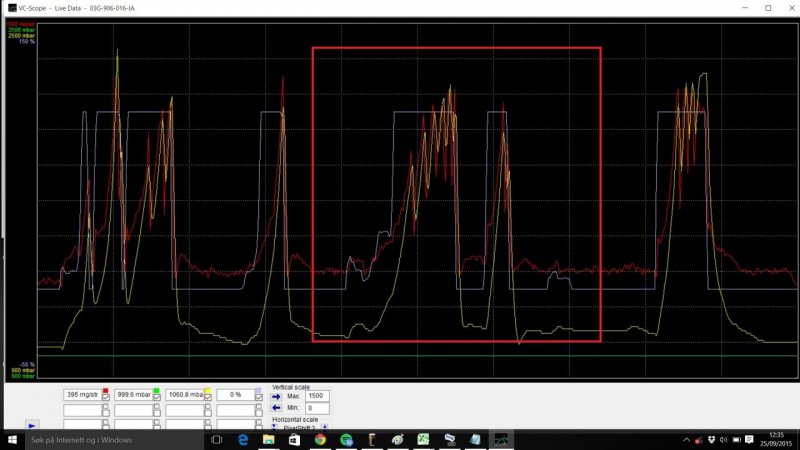Open Chrome from the taskbar
The height and width of the screenshot is (450, 800).
point(320,439)
